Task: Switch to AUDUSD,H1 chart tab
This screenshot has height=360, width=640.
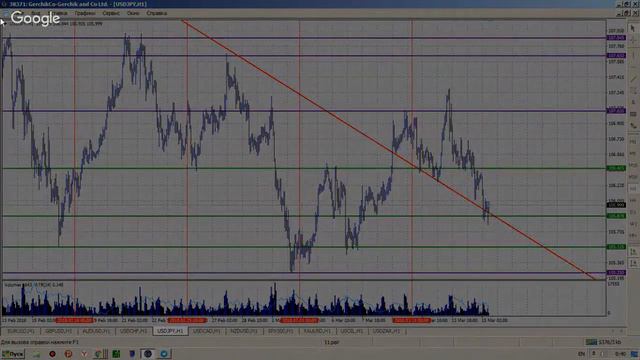Action: point(96,331)
